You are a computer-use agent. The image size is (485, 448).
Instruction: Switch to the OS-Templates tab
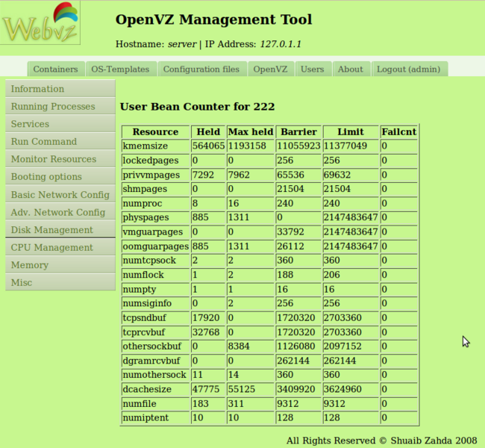[x=120, y=69]
